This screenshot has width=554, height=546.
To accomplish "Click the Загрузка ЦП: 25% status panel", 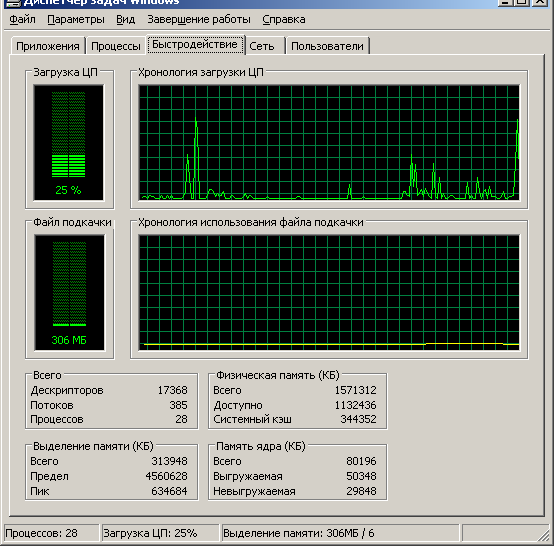I will coord(161,533).
